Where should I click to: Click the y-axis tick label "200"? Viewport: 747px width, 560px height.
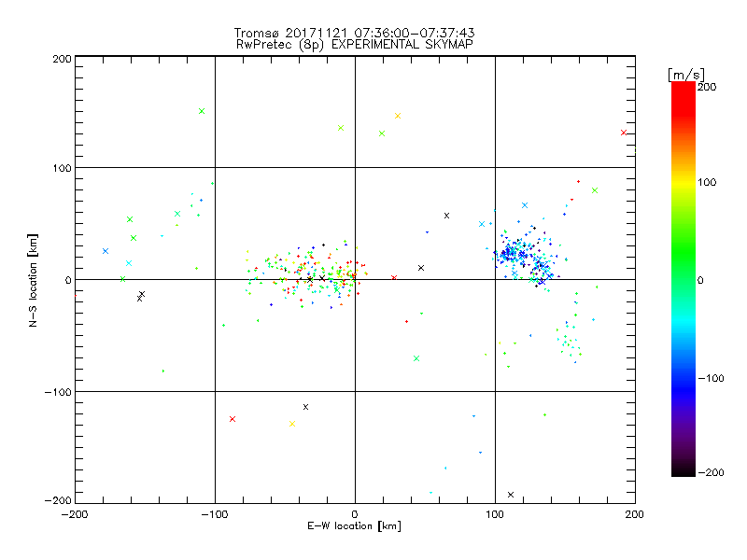pyautogui.click(x=62, y=59)
